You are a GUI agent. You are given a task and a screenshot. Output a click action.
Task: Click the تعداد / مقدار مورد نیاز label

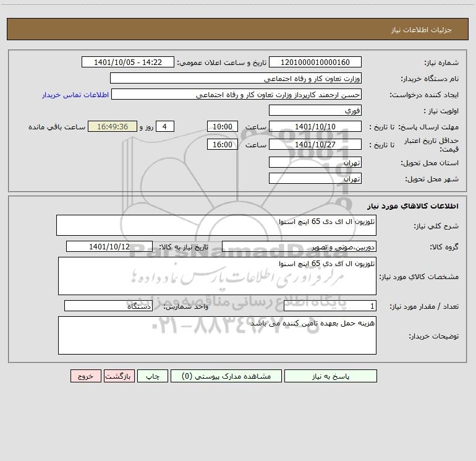424,306
